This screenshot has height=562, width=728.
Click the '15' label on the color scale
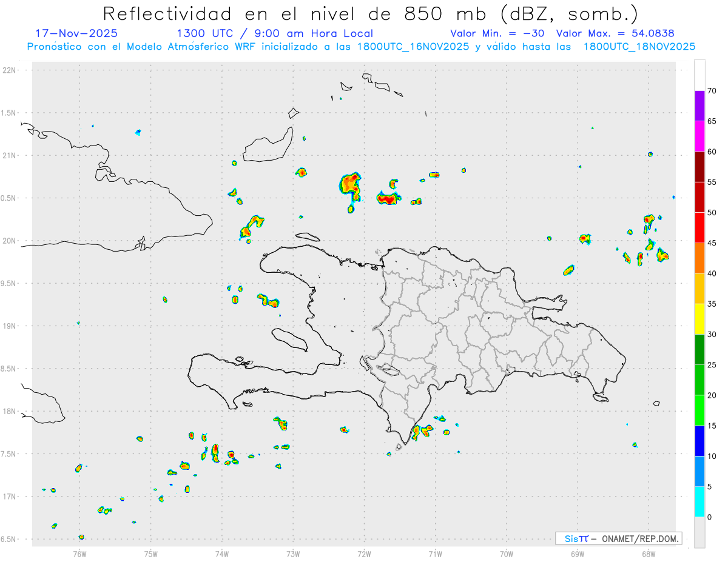coord(712,426)
